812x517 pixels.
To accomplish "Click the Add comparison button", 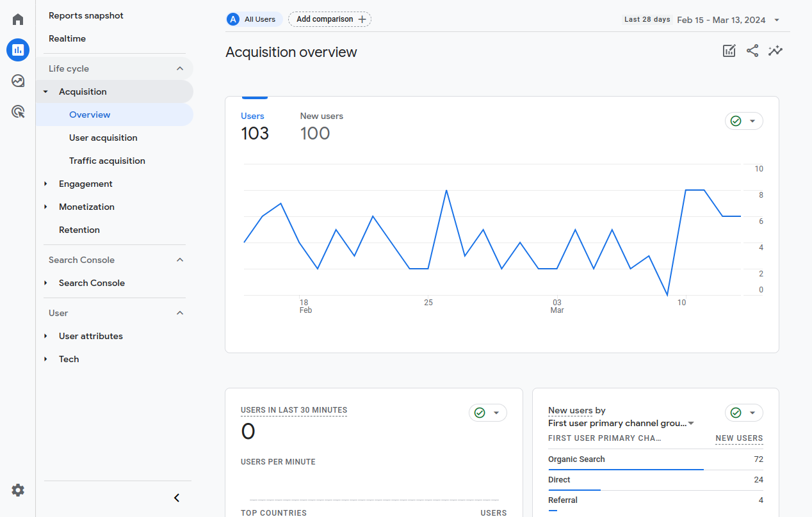I will (x=330, y=19).
